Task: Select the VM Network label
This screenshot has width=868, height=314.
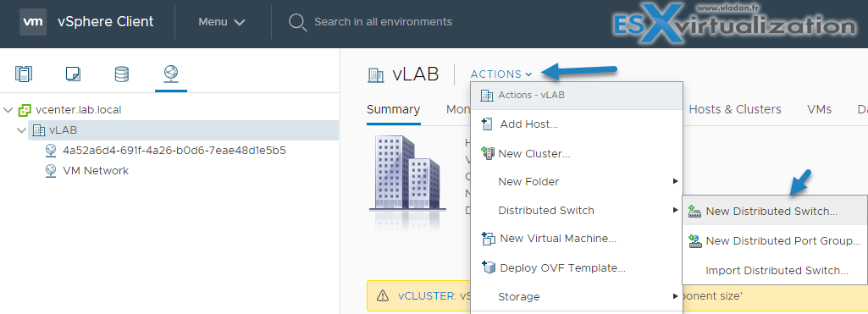Action: (96, 171)
